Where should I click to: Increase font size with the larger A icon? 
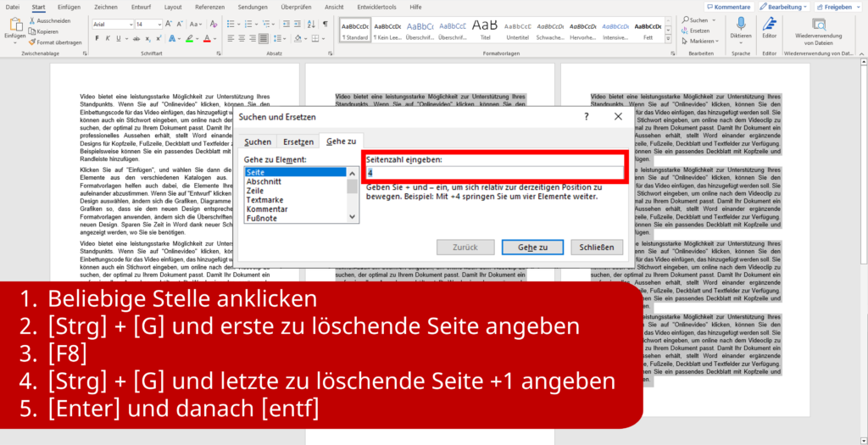click(x=168, y=25)
